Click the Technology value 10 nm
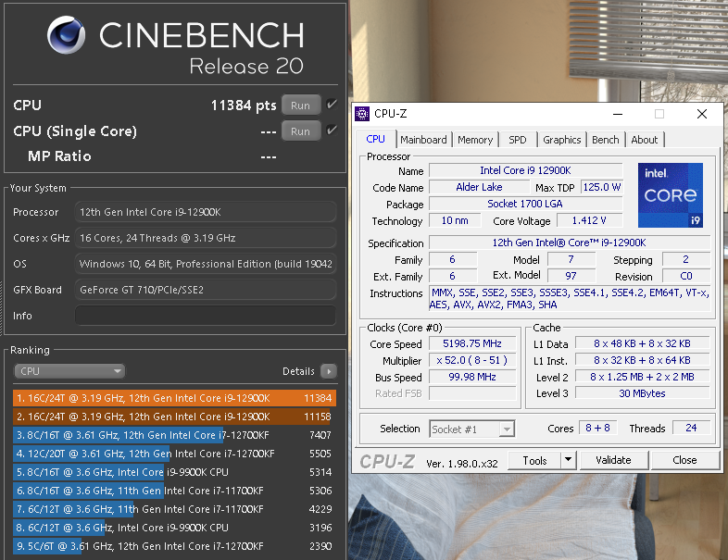Screen dimensions: 728x560 [455, 220]
